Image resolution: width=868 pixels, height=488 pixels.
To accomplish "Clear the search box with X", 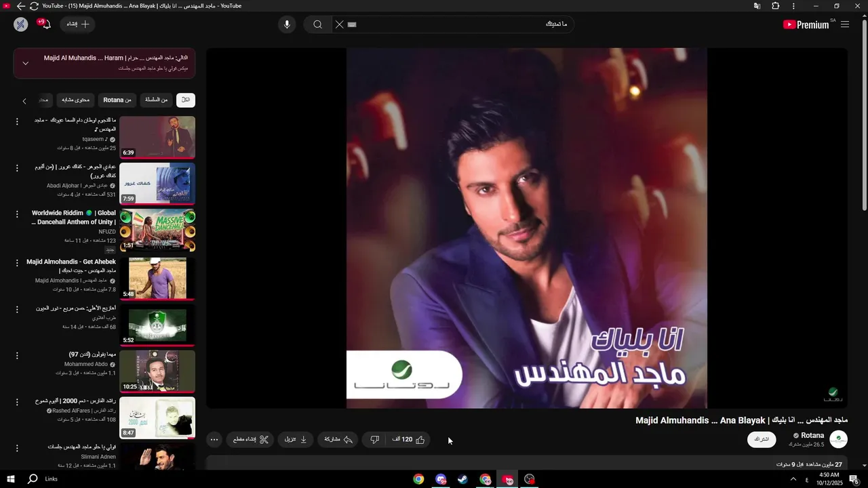I will [339, 24].
